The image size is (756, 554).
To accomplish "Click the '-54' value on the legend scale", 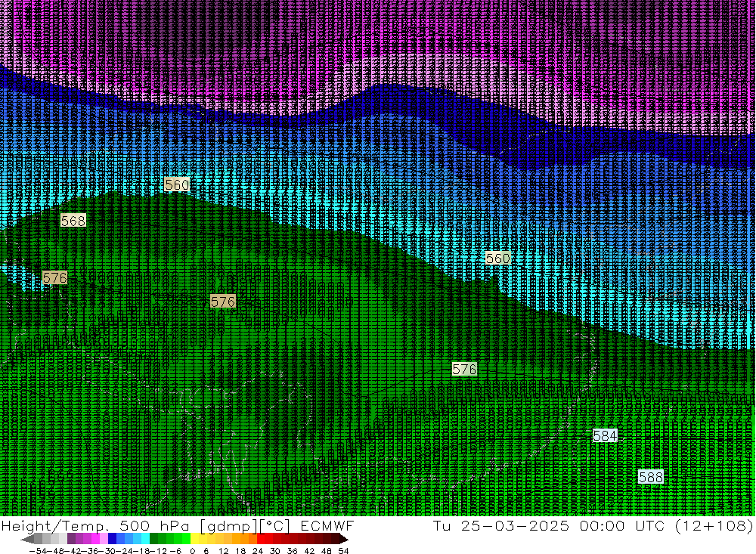I will coord(39,551).
